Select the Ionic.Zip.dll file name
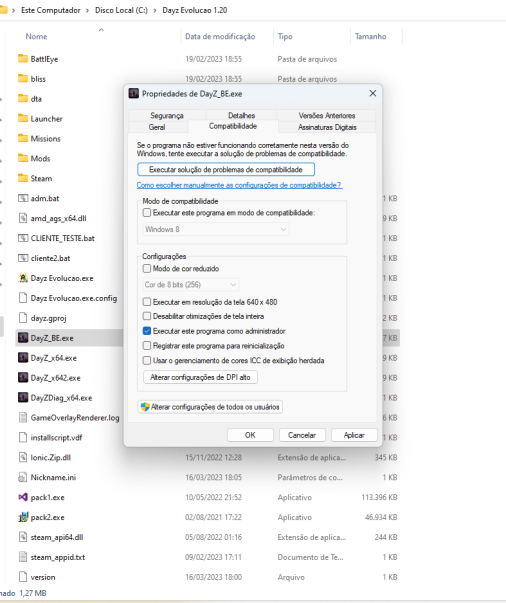This screenshot has width=506, height=603. (x=51, y=457)
